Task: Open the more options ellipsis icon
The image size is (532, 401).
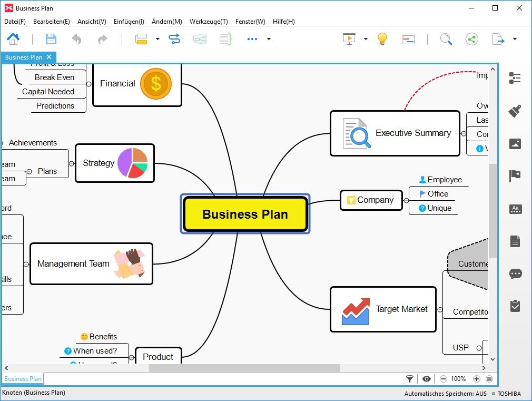Action: coord(252,39)
